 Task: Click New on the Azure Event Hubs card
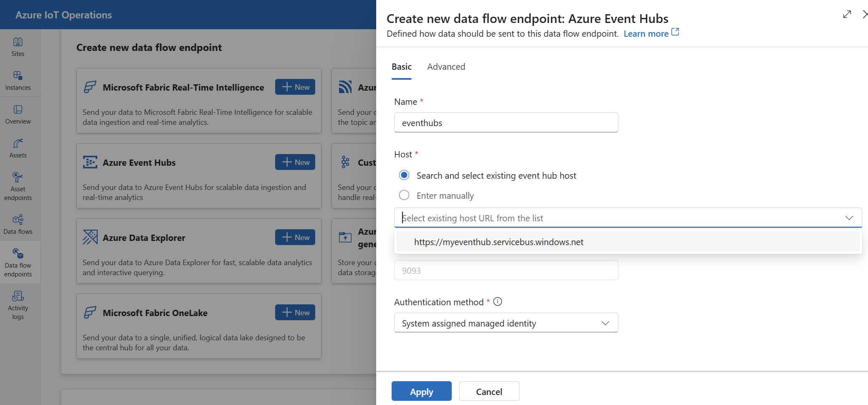(295, 162)
